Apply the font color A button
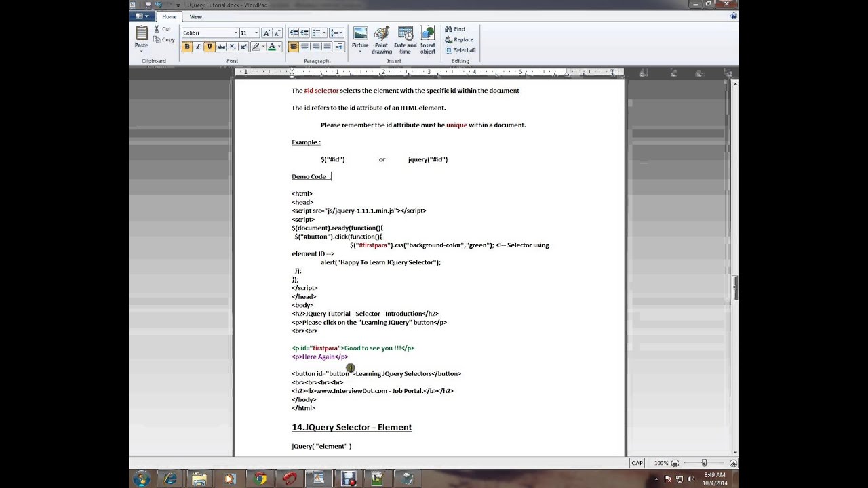This screenshot has height=488, width=868. coord(272,47)
